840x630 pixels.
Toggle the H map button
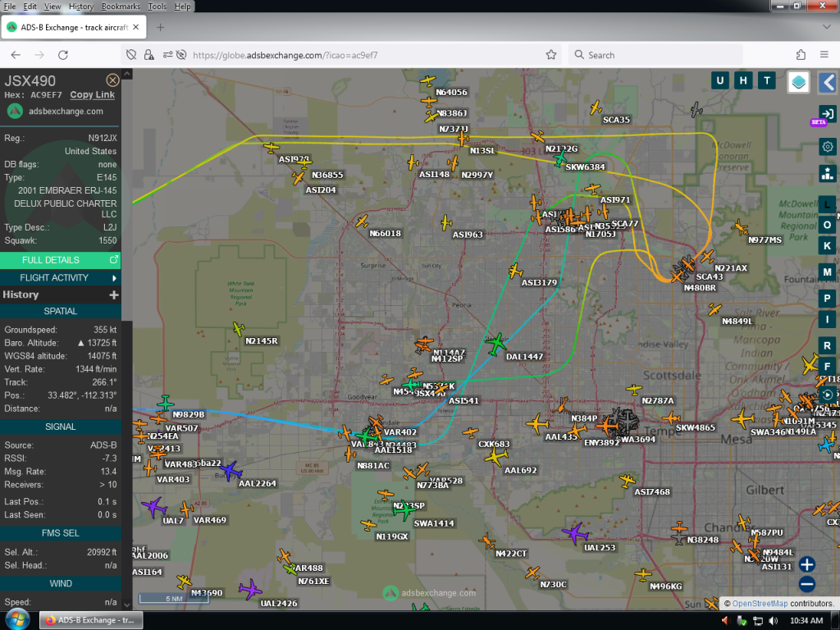pyautogui.click(x=743, y=81)
